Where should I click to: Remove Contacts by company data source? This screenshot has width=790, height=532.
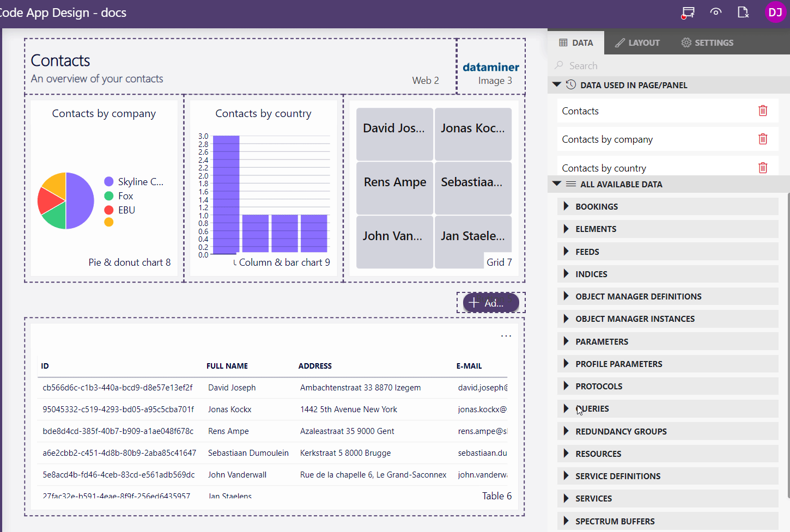(762, 139)
